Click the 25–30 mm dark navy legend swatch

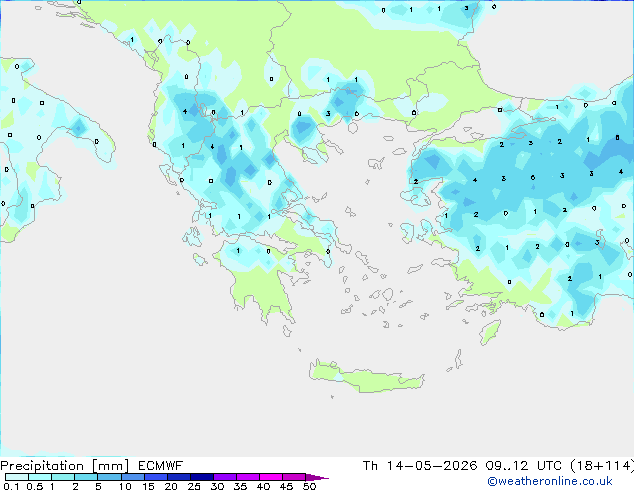(x=202, y=477)
